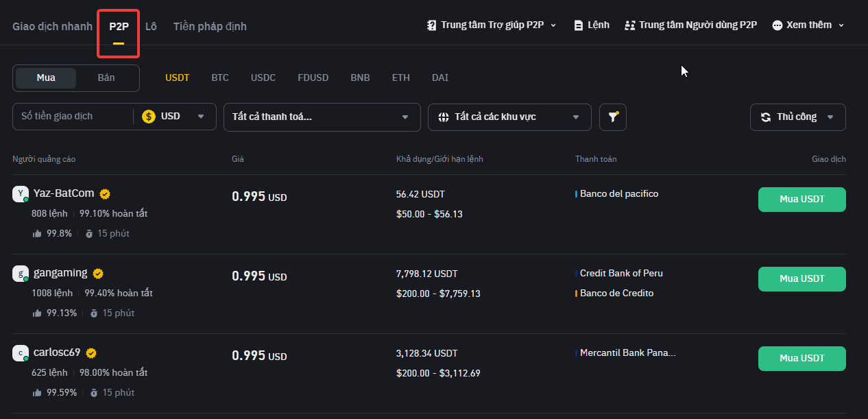Expand Trung tâm Trợ giúp P2P menu
This screenshot has width=868, height=419.
click(492, 25)
